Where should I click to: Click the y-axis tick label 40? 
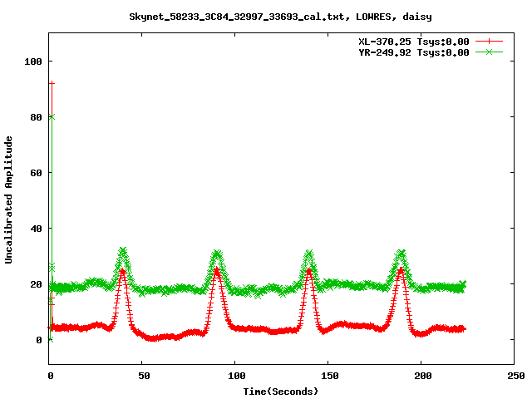pos(36,229)
